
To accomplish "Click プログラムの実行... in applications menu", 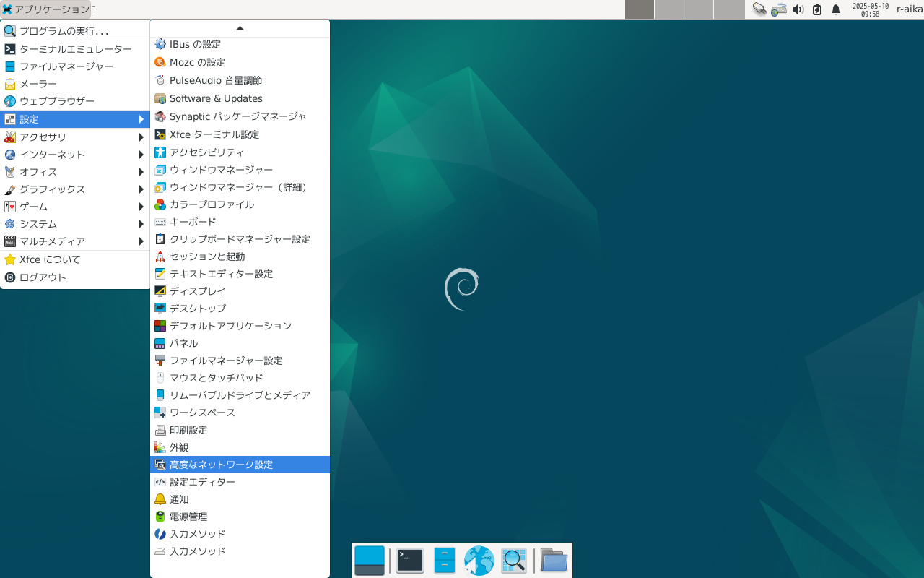I will (75, 31).
